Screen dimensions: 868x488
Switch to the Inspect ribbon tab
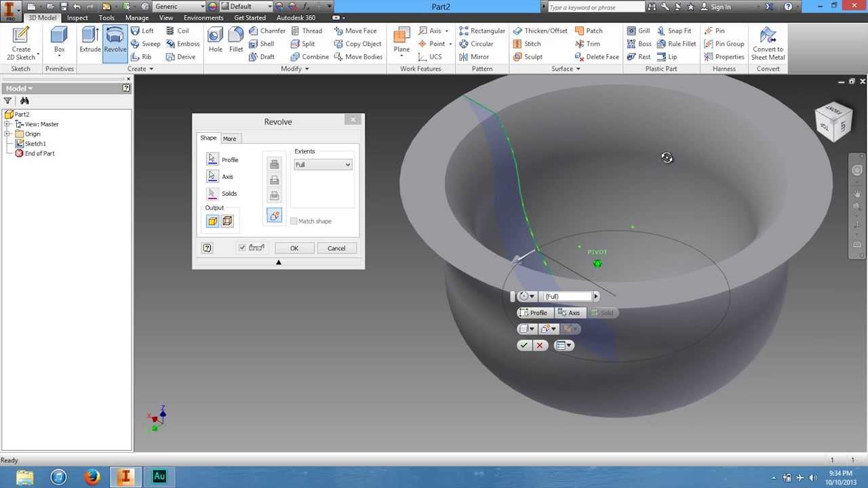click(x=77, y=18)
